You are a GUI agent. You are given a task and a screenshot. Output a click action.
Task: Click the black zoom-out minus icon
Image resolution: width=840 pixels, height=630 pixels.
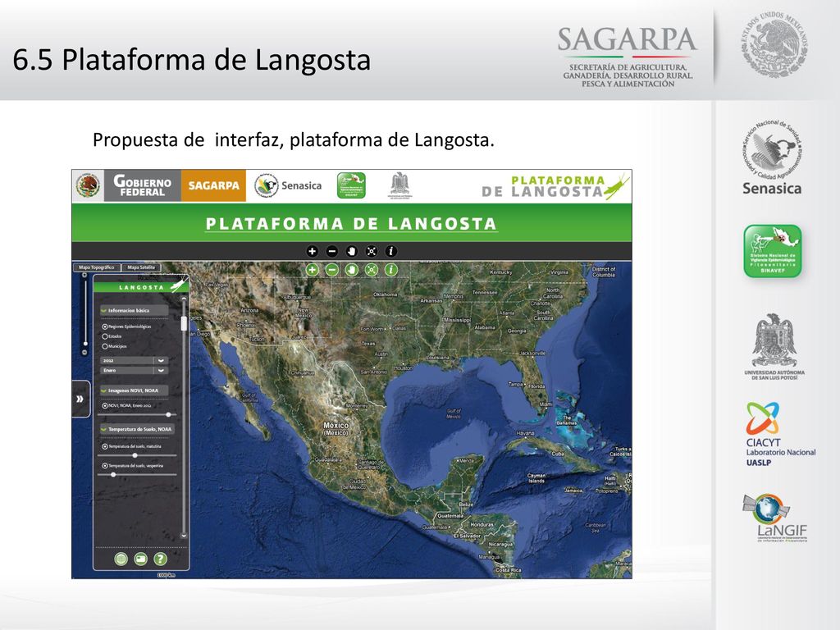[331, 251]
